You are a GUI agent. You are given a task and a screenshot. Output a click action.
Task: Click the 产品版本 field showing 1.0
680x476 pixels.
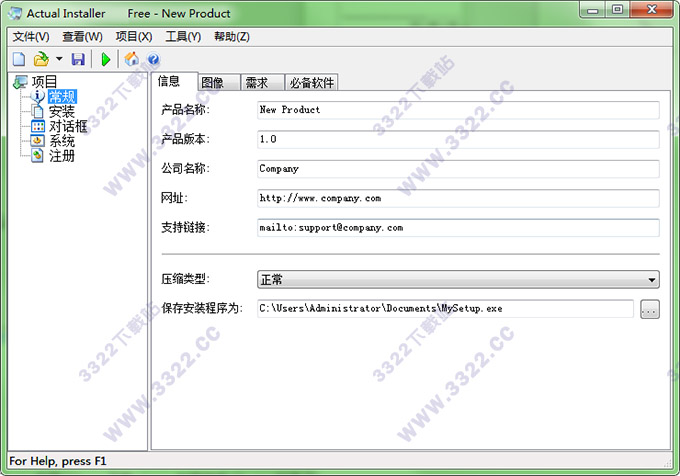point(458,139)
